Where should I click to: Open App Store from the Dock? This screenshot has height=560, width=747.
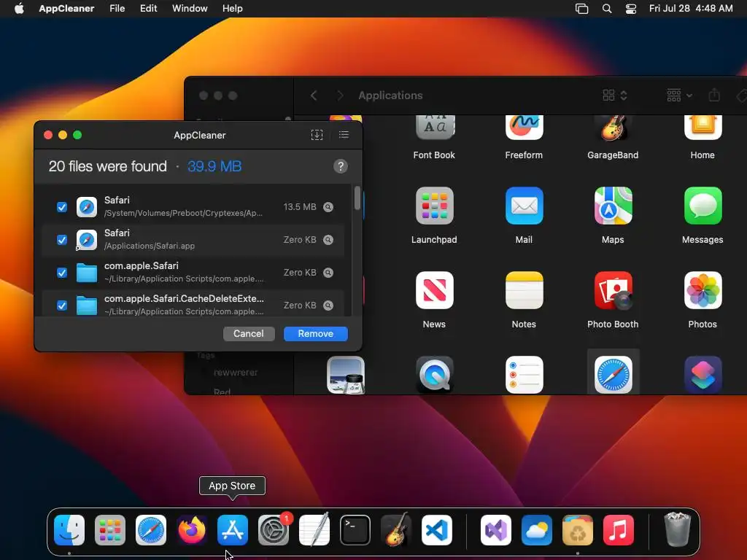pos(233,530)
